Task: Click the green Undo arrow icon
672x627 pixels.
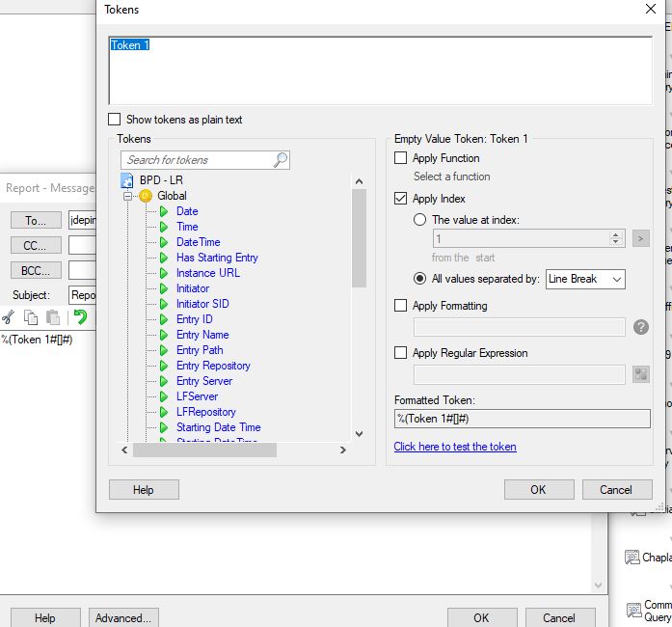Action: [x=80, y=317]
